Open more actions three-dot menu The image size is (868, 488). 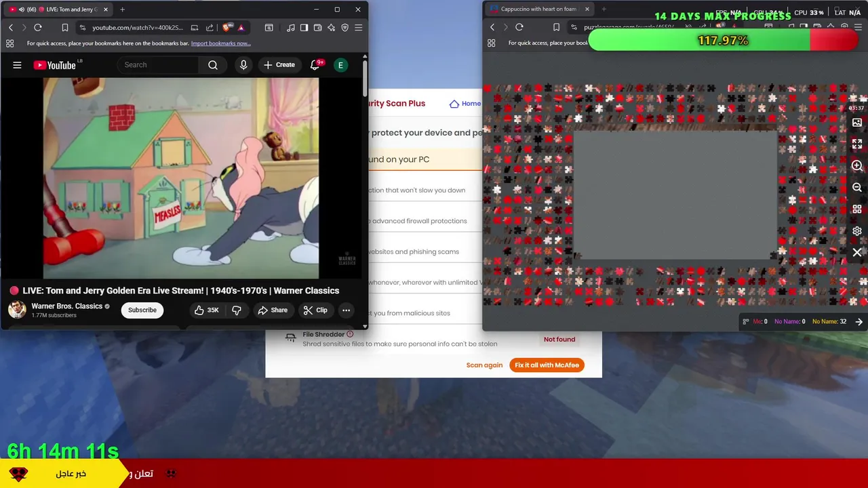[x=346, y=310]
